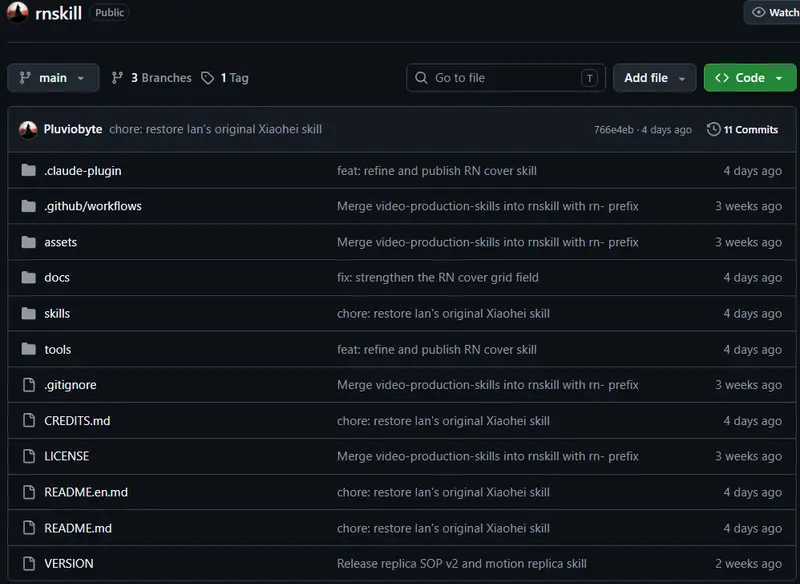The height and width of the screenshot is (584, 800).
Task: Open the LICENSE file
Action: 67,456
